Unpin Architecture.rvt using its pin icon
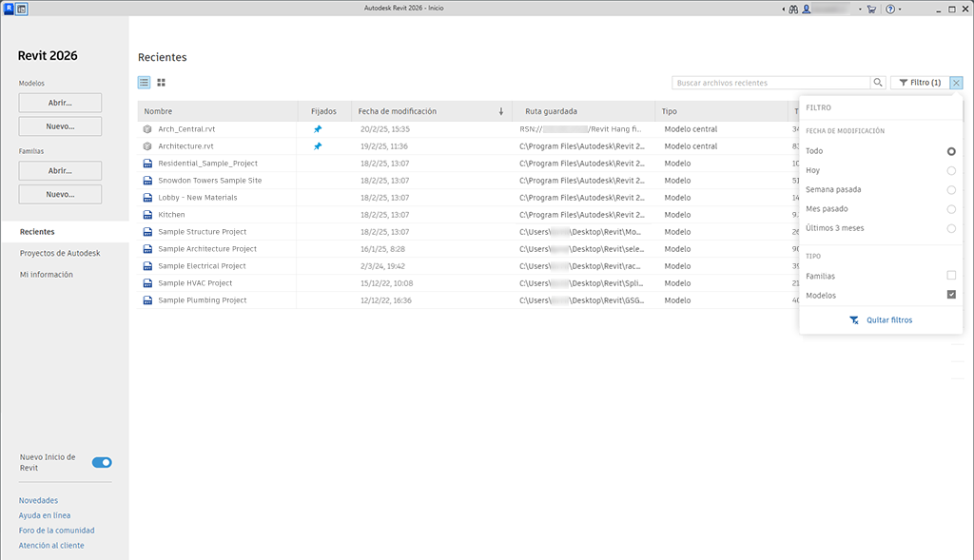 click(x=318, y=146)
